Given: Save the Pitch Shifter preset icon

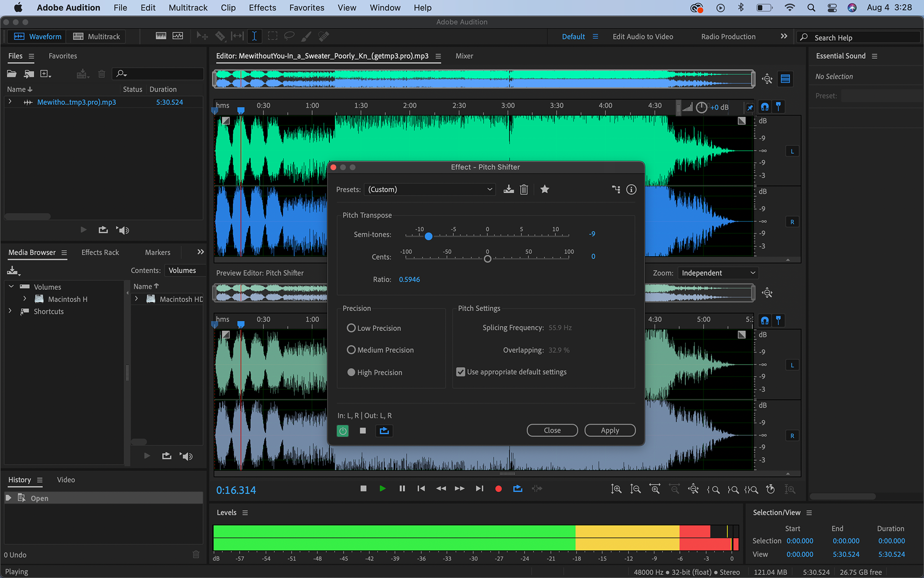Looking at the screenshot, I should point(508,189).
